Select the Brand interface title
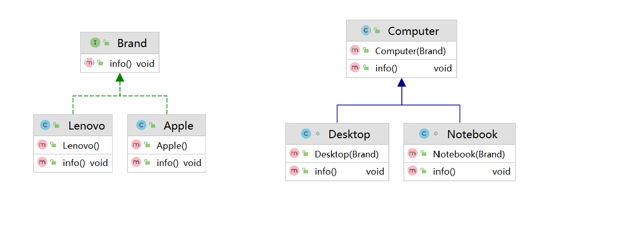Viewport: 644px width, 250px height. [x=132, y=43]
